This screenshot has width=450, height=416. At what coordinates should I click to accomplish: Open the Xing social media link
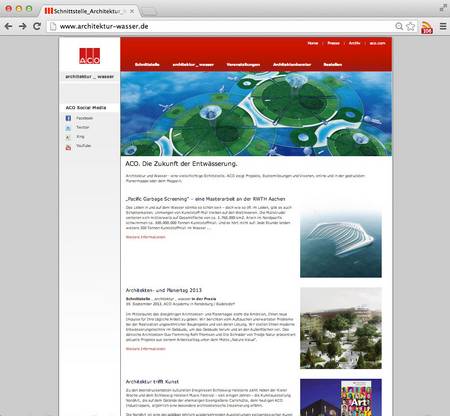tap(75, 137)
